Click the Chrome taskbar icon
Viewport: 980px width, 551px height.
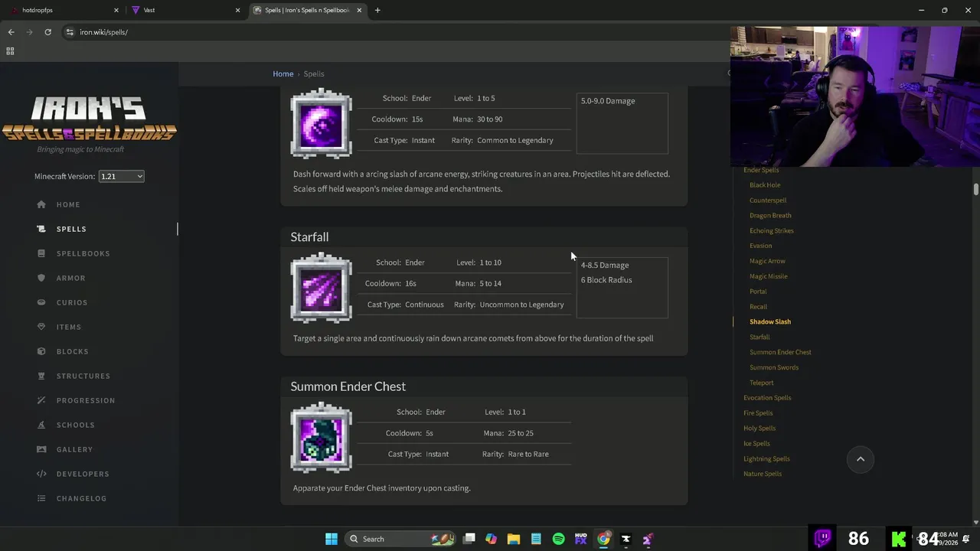click(x=603, y=539)
